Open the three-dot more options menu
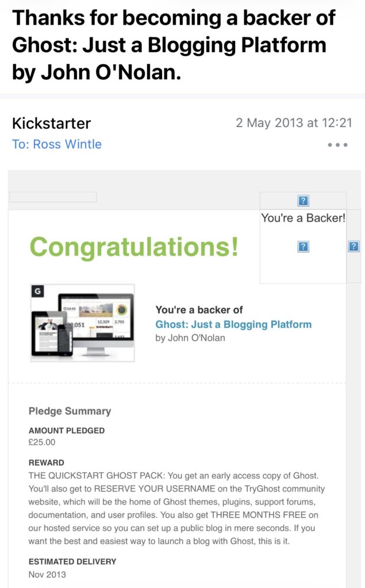 pos(337,145)
